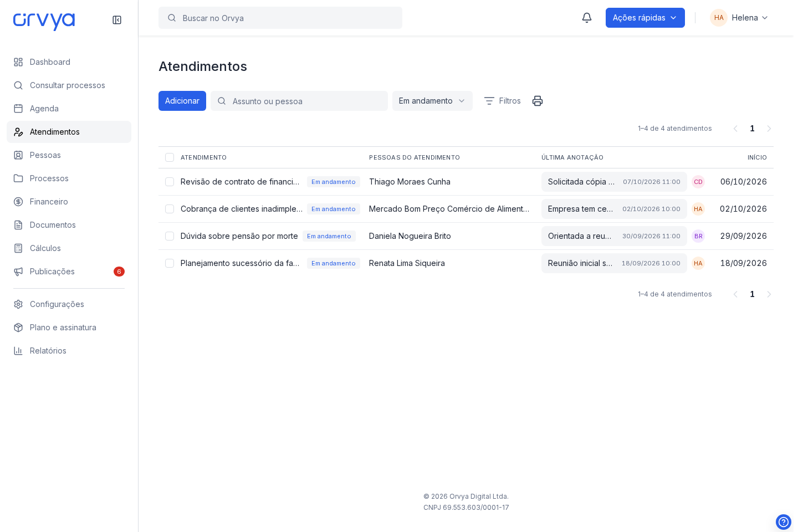Screen dimensions: 798x532
Task: Open the help circle icon
Action: [784, 522]
